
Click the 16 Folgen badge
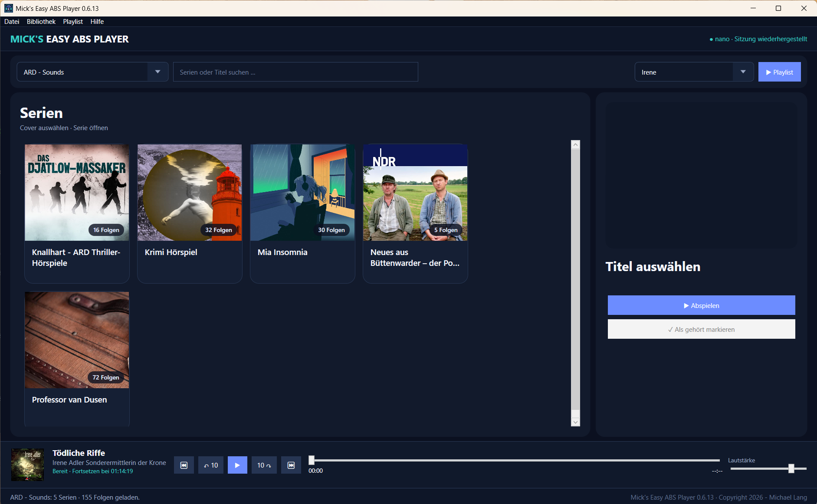106,230
